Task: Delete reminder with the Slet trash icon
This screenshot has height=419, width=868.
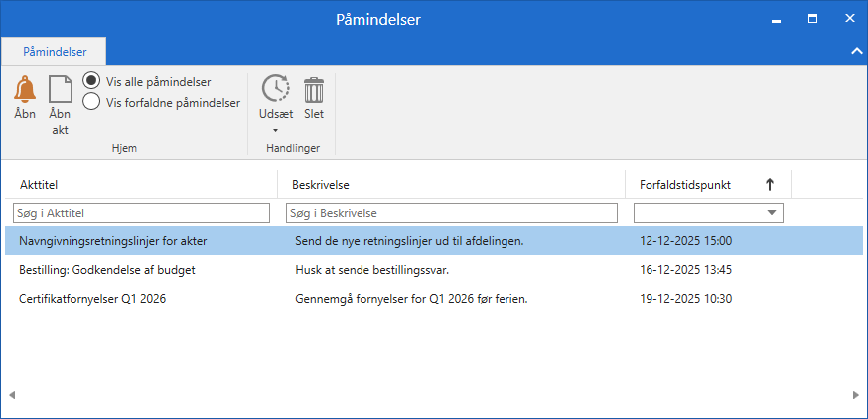Action: (x=314, y=89)
